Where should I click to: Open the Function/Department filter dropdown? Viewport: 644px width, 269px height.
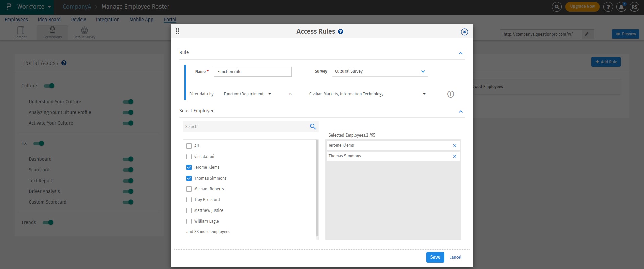[x=247, y=94]
